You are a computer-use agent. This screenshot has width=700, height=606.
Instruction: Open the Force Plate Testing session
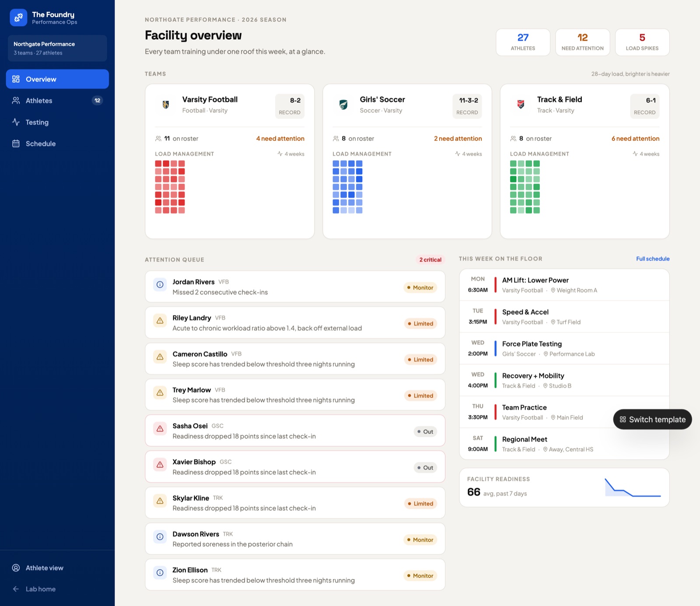[x=564, y=349]
